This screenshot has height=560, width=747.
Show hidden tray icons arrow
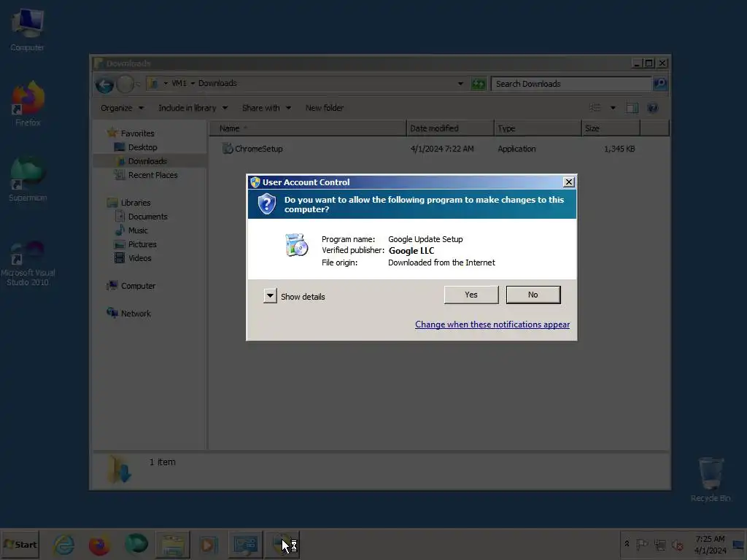pos(627,544)
